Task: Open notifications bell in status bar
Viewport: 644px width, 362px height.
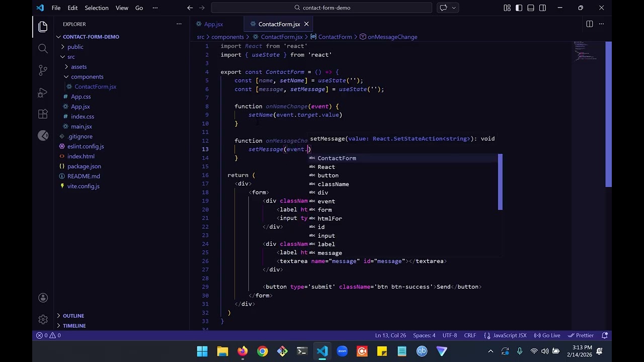Action: 605,335
